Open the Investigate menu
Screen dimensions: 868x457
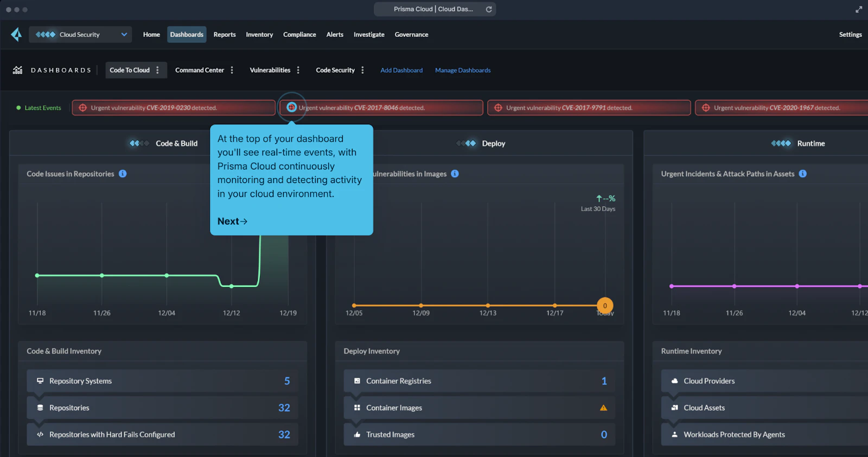point(369,34)
